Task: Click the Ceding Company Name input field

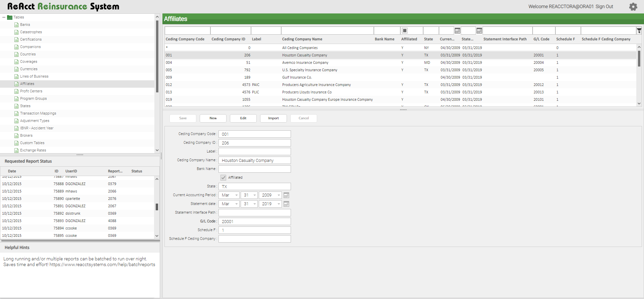Action: tap(254, 160)
